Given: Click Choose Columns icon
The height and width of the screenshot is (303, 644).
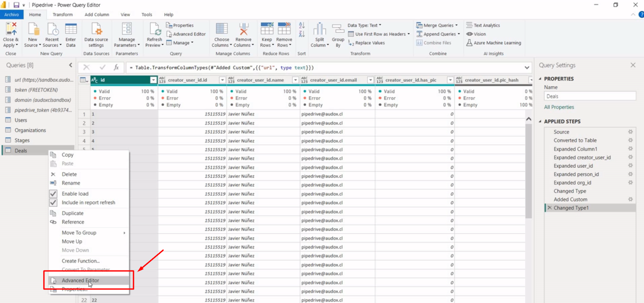Looking at the screenshot, I should pyautogui.click(x=222, y=29).
